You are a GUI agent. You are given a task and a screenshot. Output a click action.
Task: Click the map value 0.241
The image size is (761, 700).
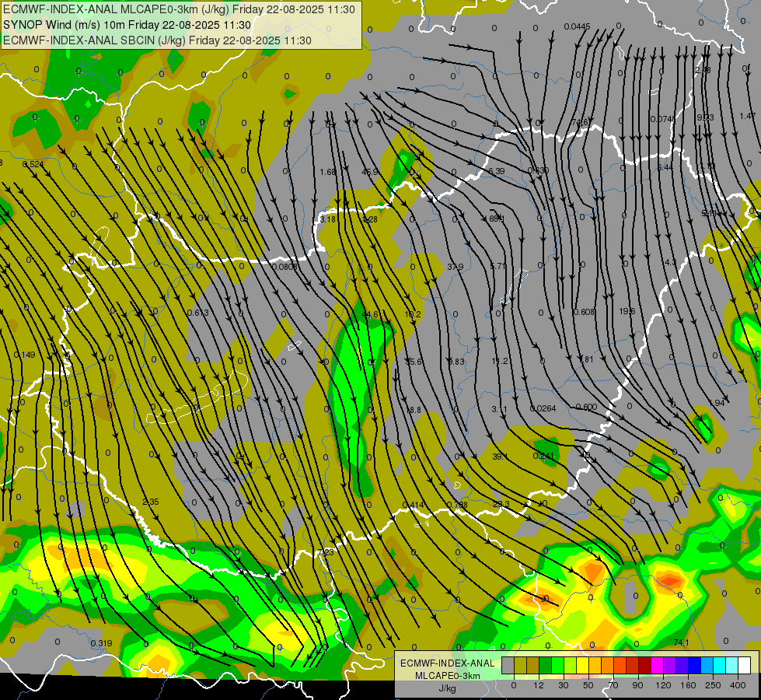[543, 456]
